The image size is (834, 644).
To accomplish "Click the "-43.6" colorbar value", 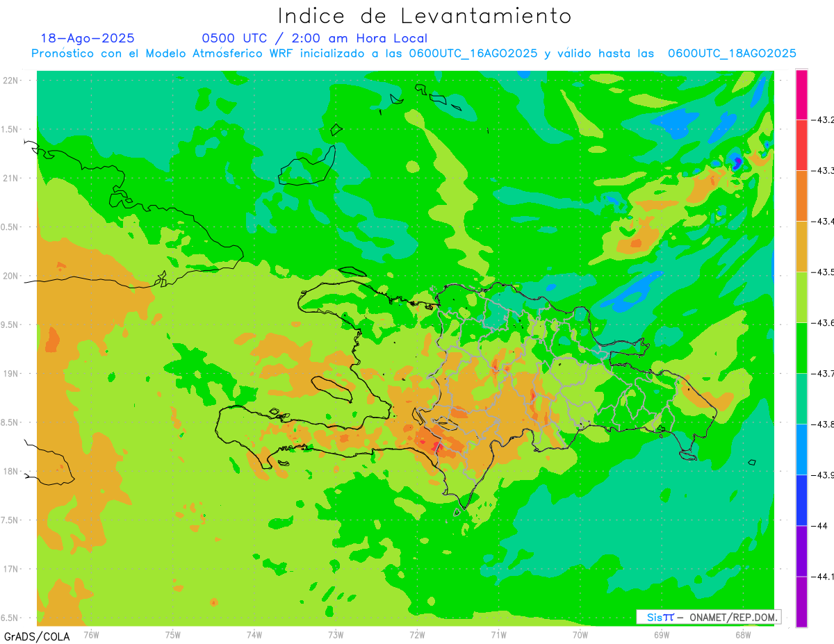I will (823, 323).
